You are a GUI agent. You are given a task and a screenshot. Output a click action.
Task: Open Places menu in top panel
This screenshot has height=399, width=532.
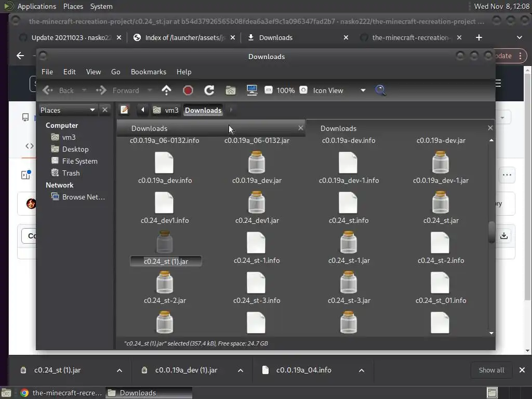[x=73, y=6]
